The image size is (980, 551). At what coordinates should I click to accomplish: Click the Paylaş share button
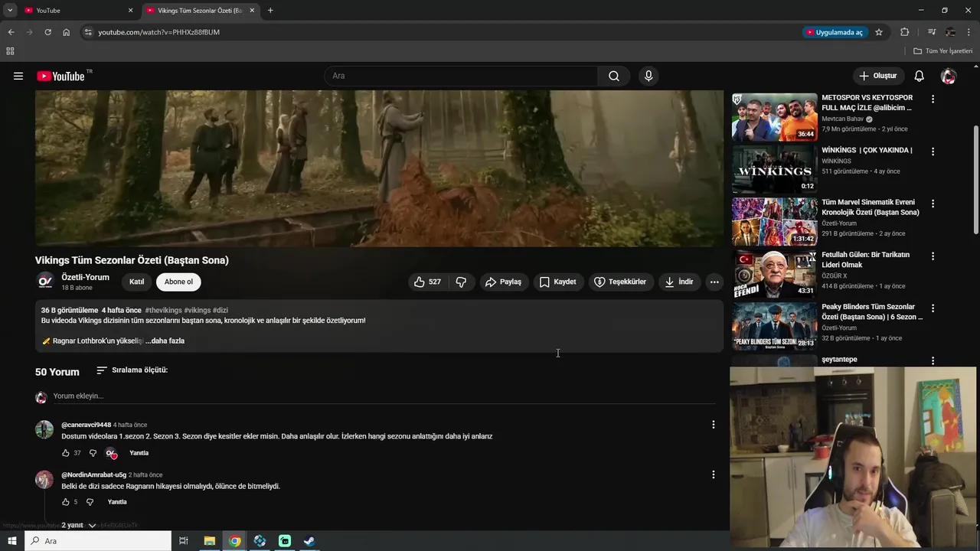503,282
